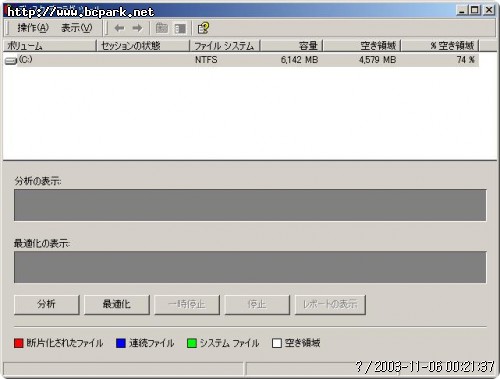Click the white 空き領域 legend swatch
The height and width of the screenshot is (379, 500).
(277, 343)
